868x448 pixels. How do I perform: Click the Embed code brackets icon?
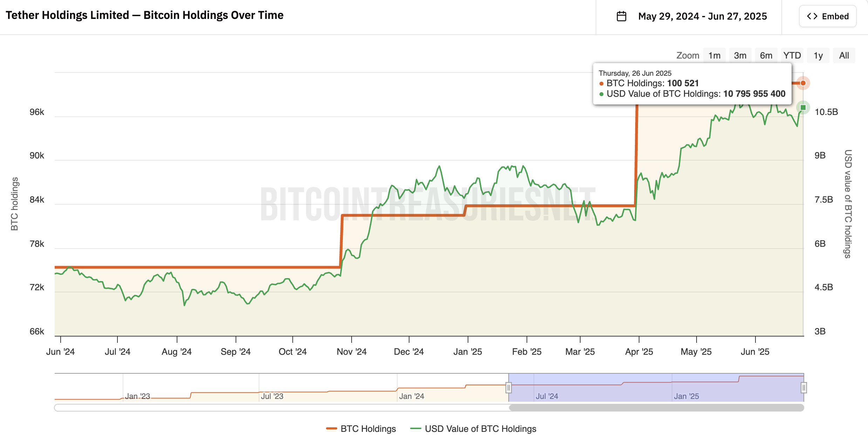(812, 16)
